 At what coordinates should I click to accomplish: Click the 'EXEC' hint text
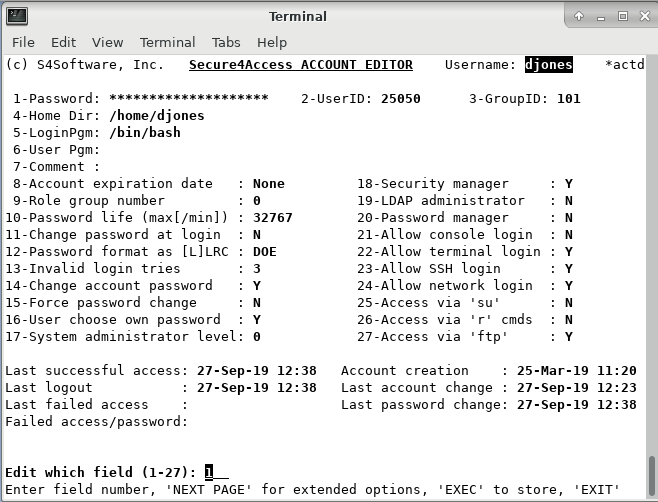(461, 489)
